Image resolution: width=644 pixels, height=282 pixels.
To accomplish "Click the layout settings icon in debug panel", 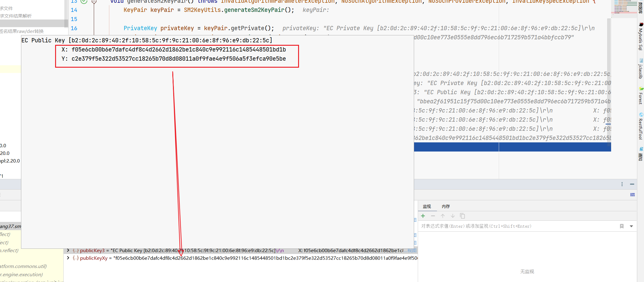I will tap(632, 195).
